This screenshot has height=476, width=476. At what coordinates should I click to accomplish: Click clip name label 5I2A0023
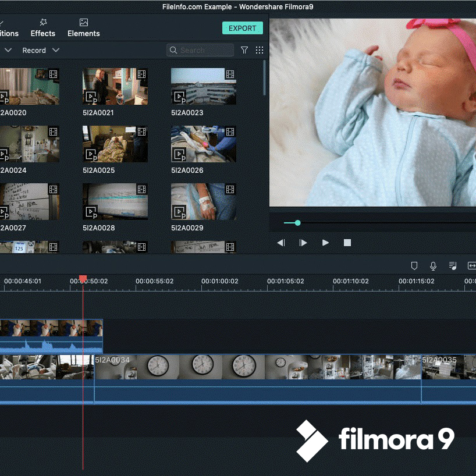pos(187,113)
